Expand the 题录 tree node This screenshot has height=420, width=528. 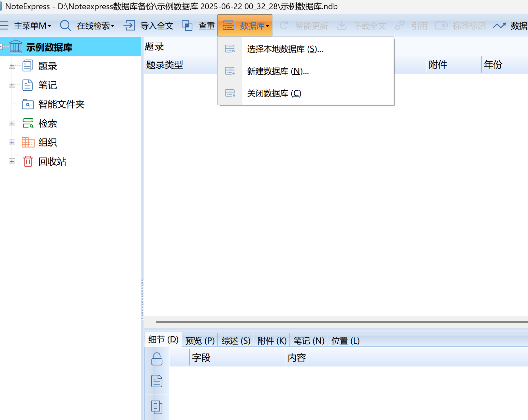click(x=12, y=66)
